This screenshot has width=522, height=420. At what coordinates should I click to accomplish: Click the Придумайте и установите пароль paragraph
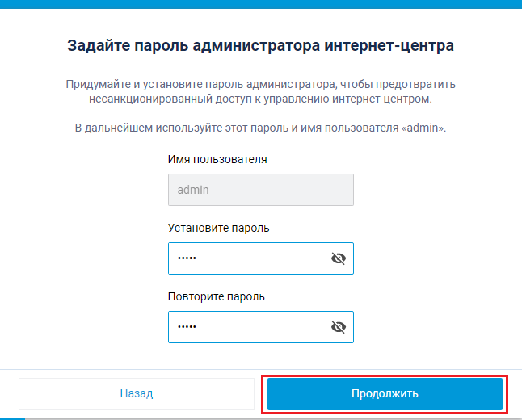(x=261, y=91)
